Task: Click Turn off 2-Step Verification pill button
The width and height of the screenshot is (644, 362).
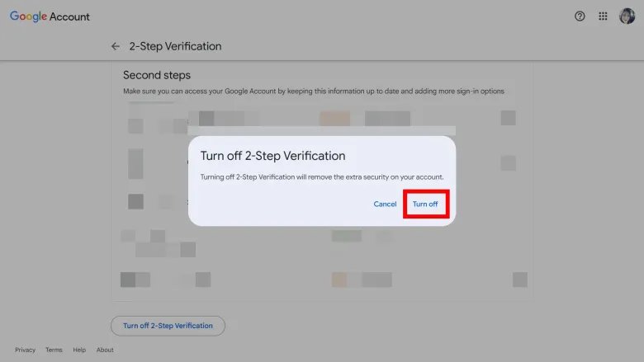Action: pos(168,326)
